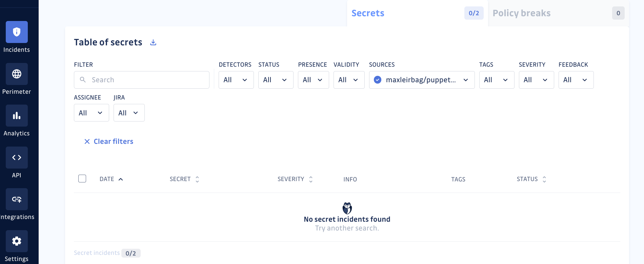
Task: Sort by Secret column arrows
Action: tap(197, 179)
